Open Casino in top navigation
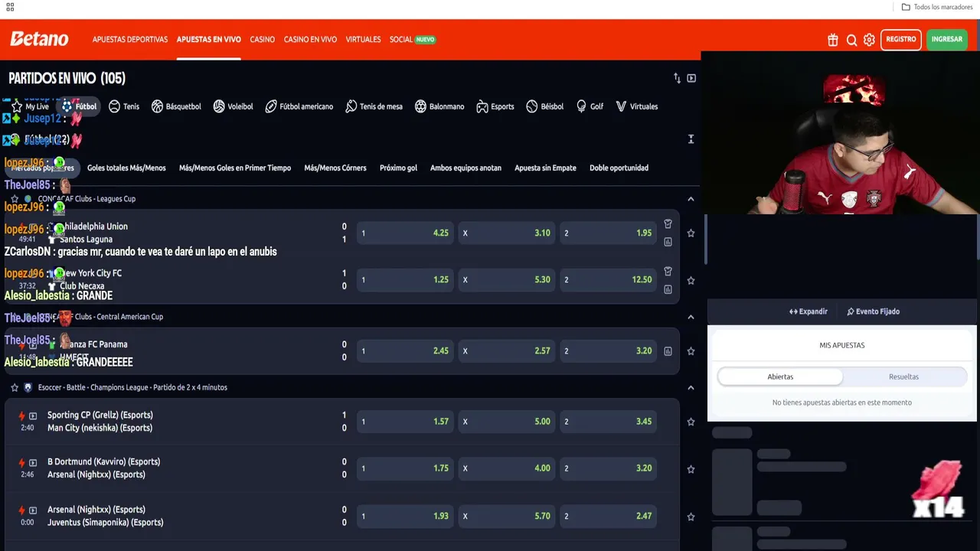 point(262,40)
